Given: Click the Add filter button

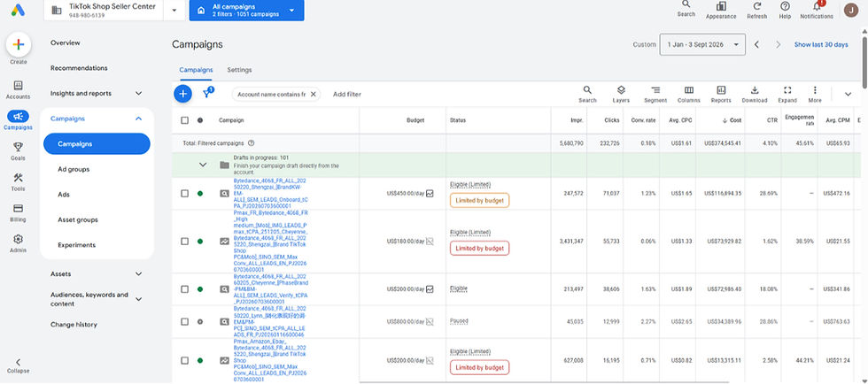Looking at the screenshot, I should [347, 94].
